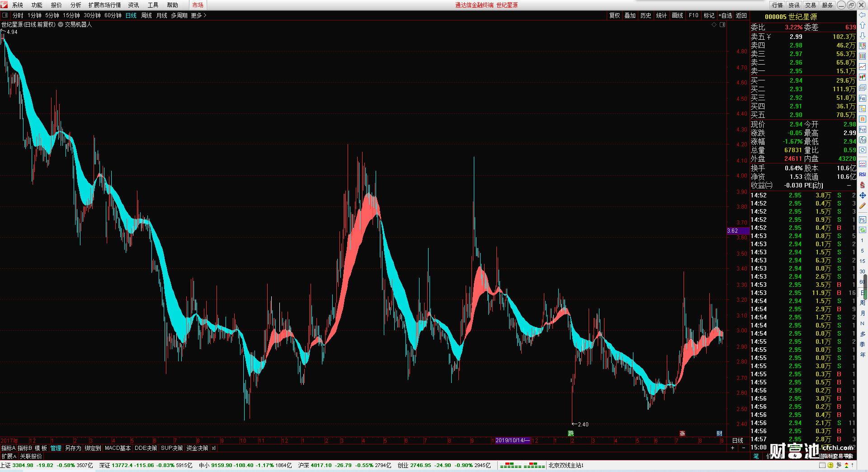The image size is (868, 472).
Task: Toggle the diamond icon at chart top-right
Action: coord(714,25)
